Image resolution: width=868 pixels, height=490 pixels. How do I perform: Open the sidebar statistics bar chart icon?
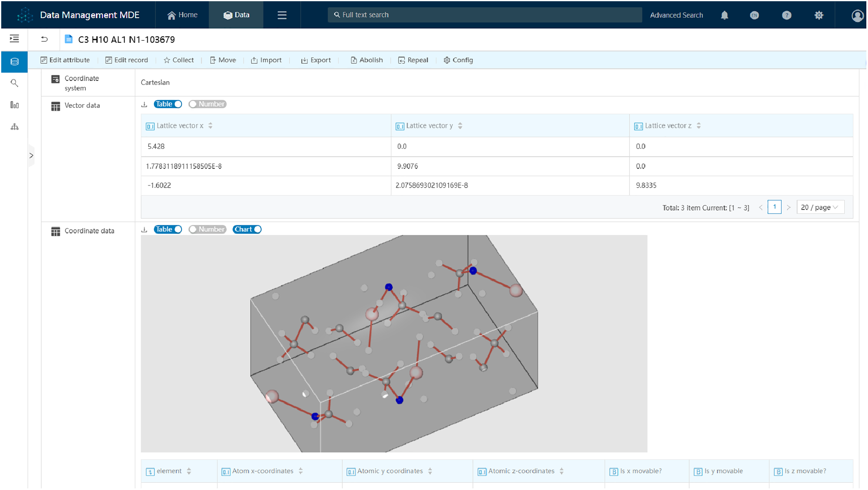point(14,105)
